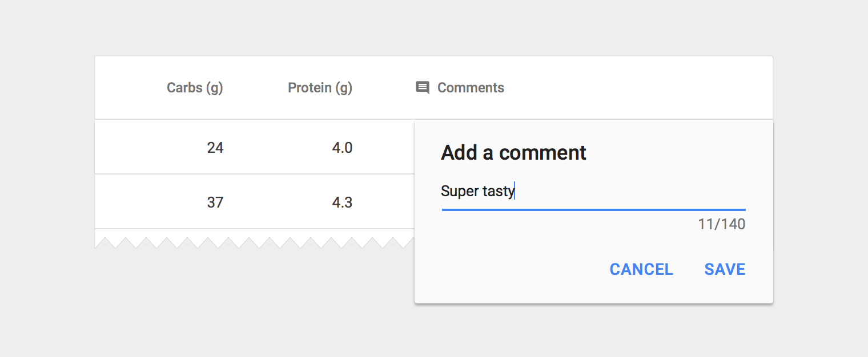Screen dimensions: 868x357
Task: Click the Comments column header label
Action: tap(471, 88)
